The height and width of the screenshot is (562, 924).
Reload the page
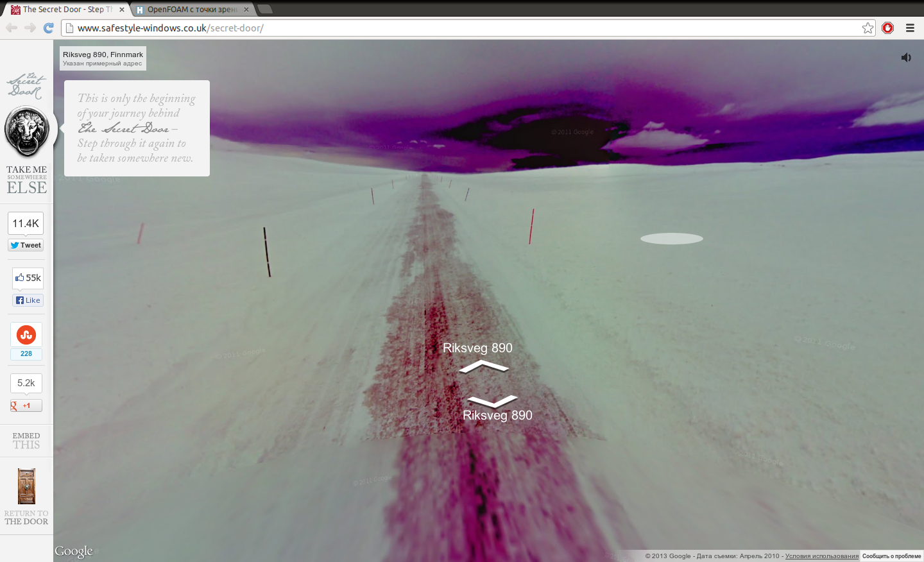(x=48, y=28)
